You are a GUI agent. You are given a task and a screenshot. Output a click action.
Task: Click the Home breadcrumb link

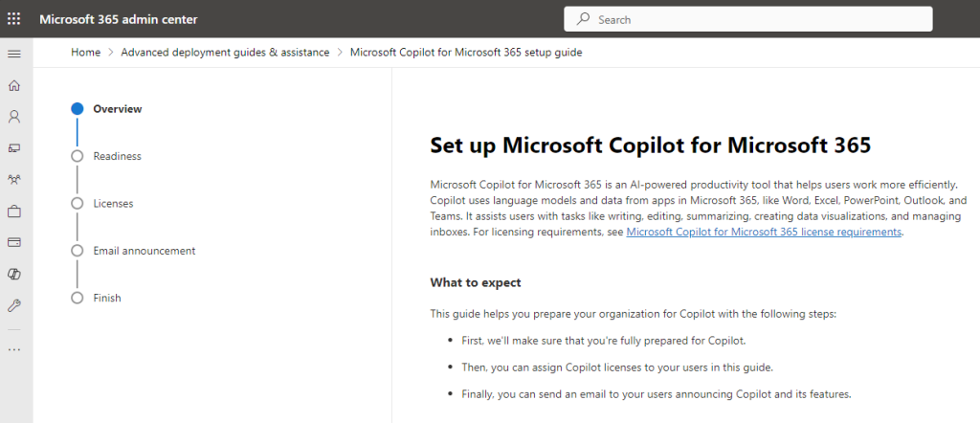tap(85, 53)
